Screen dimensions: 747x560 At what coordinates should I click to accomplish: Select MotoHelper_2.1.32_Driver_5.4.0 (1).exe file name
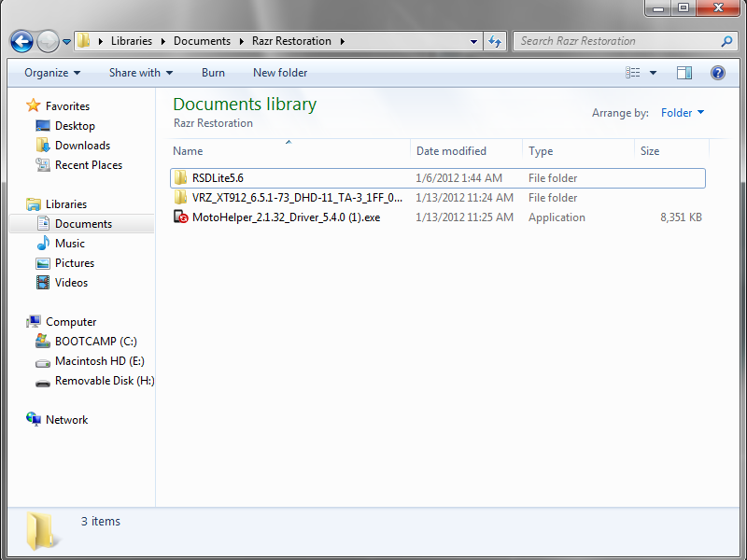click(x=287, y=217)
